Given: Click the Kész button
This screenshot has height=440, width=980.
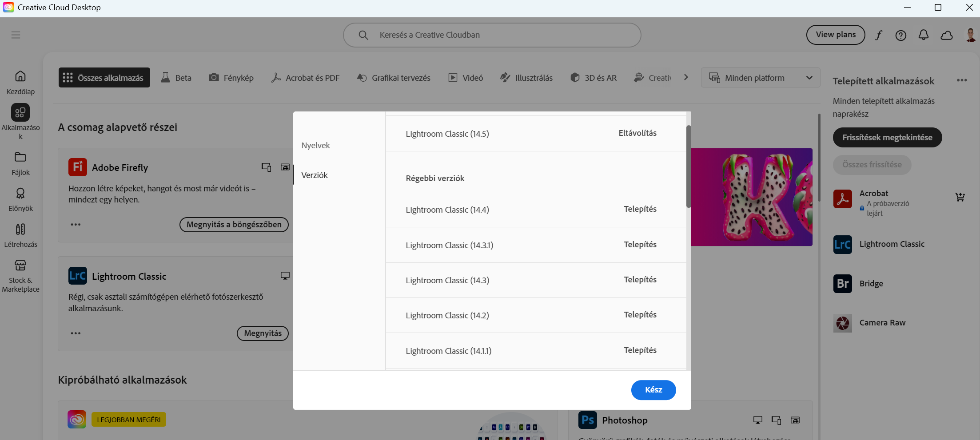Looking at the screenshot, I should tap(653, 390).
